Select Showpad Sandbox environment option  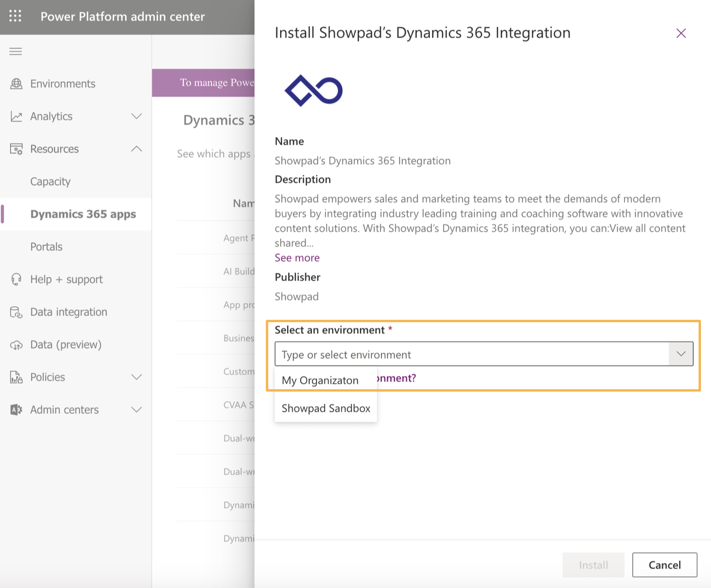pos(325,408)
